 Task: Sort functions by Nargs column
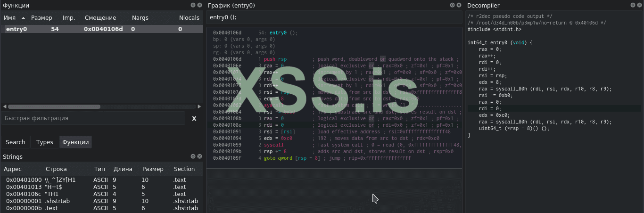coord(140,18)
